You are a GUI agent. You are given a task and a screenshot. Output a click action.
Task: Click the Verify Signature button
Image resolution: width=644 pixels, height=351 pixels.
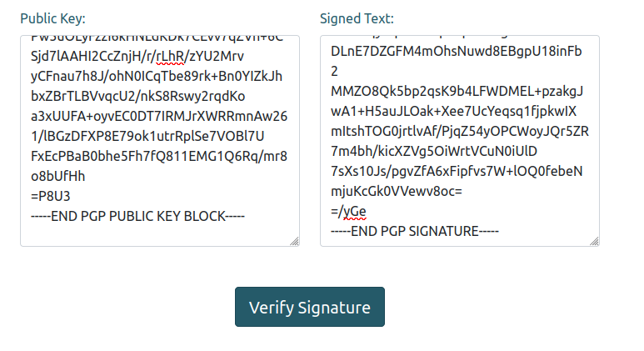309,307
